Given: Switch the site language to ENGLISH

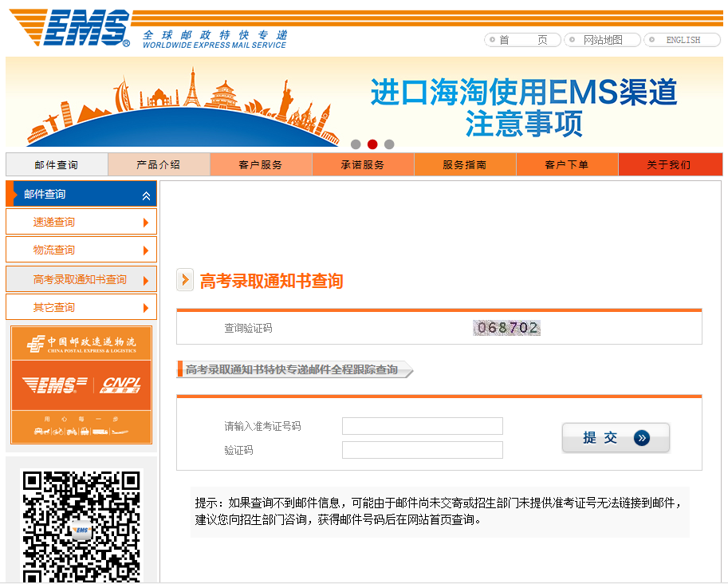Looking at the screenshot, I should [683, 40].
